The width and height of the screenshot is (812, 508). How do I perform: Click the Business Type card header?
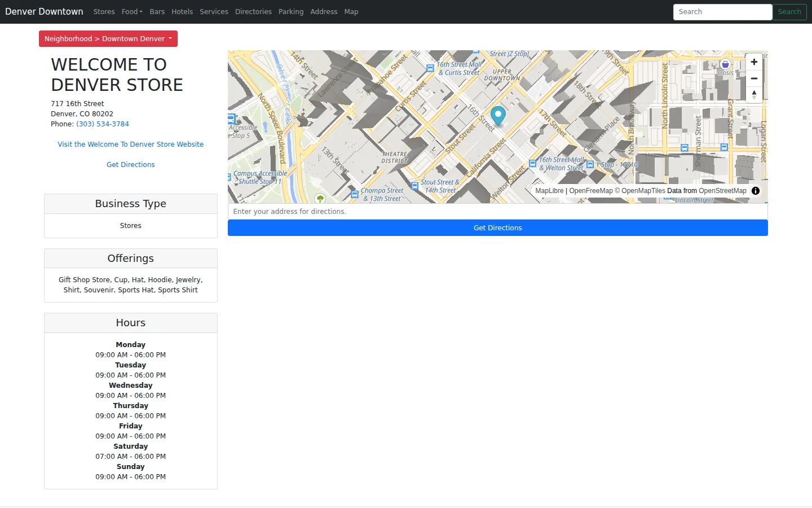pos(131,204)
